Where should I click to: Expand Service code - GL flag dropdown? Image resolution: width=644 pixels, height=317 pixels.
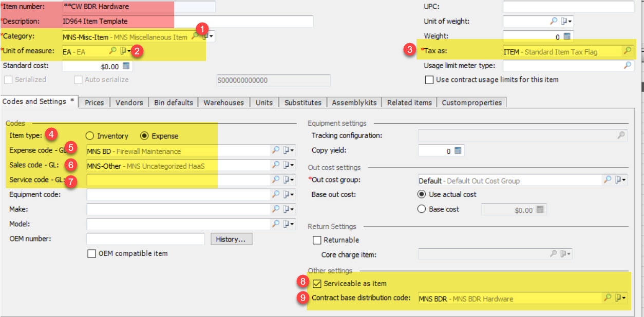[289, 180]
